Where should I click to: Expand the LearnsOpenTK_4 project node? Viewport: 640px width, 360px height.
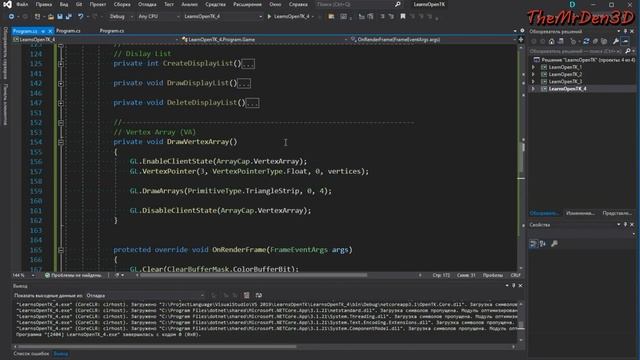point(533,89)
